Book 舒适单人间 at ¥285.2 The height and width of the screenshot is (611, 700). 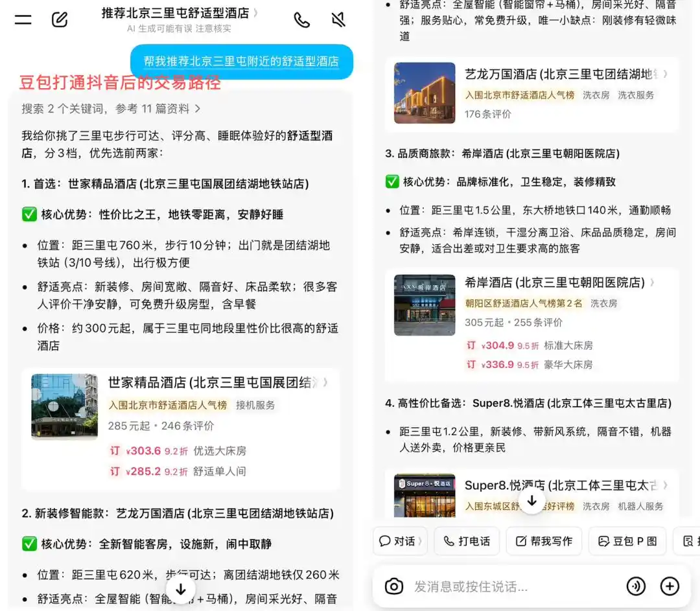point(178,471)
